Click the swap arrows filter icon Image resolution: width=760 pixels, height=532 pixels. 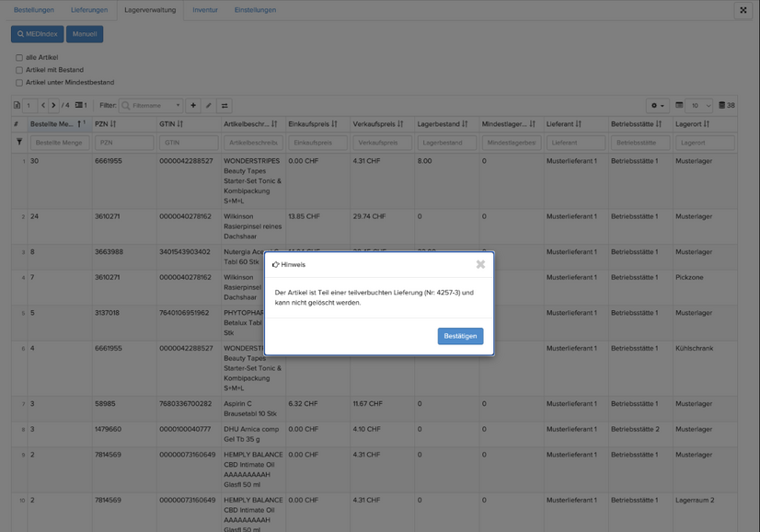tap(225, 106)
